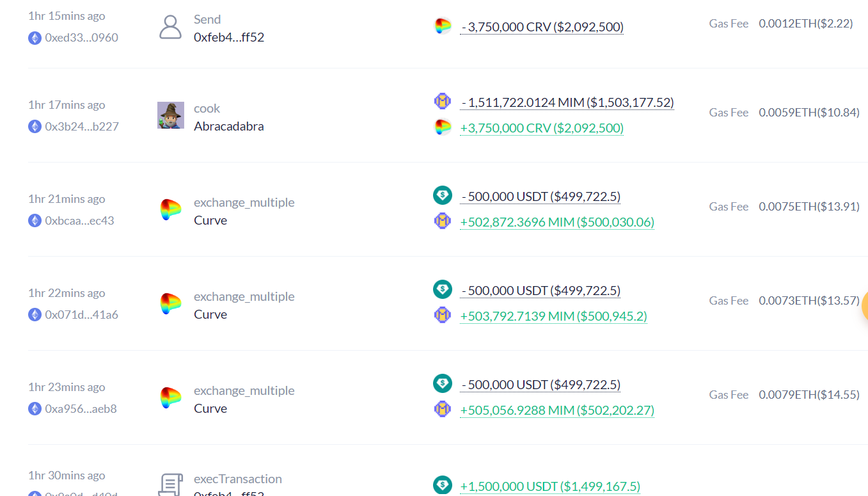Click the Ethereum icon beside 0x3b24...b227
The image size is (868, 496).
[x=35, y=126]
